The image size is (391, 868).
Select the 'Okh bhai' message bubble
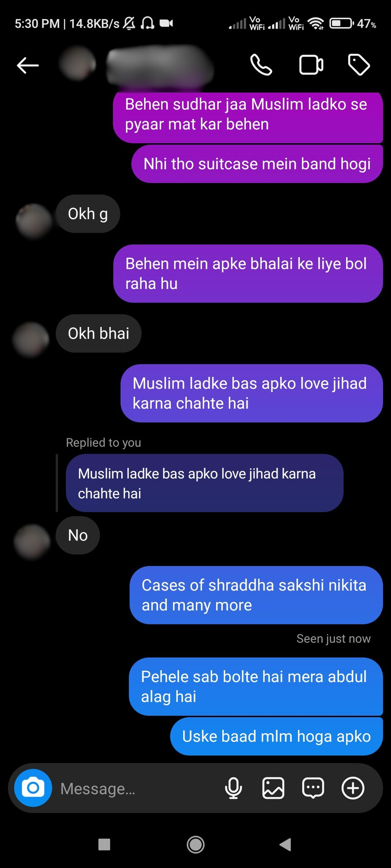pyautogui.click(x=98, y=334)
